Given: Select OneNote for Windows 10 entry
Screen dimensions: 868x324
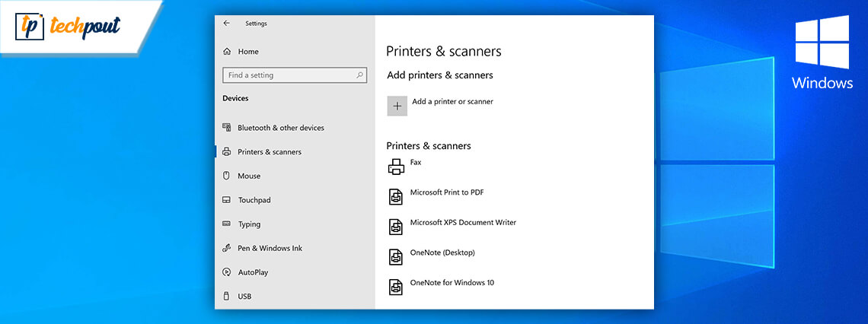Looking at the screenshot, I should (x=452, y=282).
